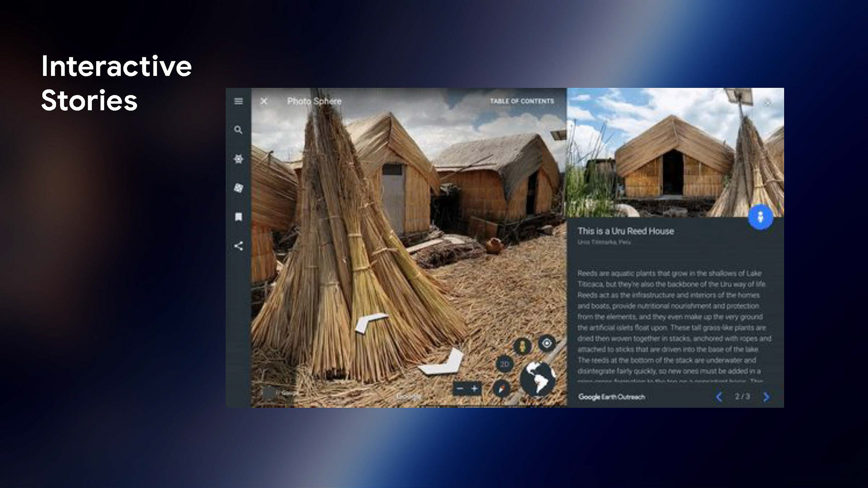
Task: Click the blue pegman photo sphere button
Action: [x=760, y=217]
